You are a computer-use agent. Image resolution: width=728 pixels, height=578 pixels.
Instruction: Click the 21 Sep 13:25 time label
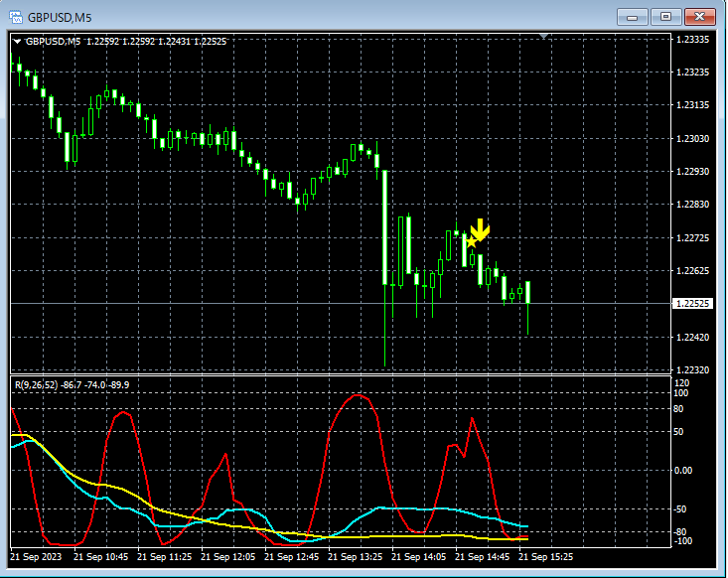pyautogui.click(x=356, y=557)
